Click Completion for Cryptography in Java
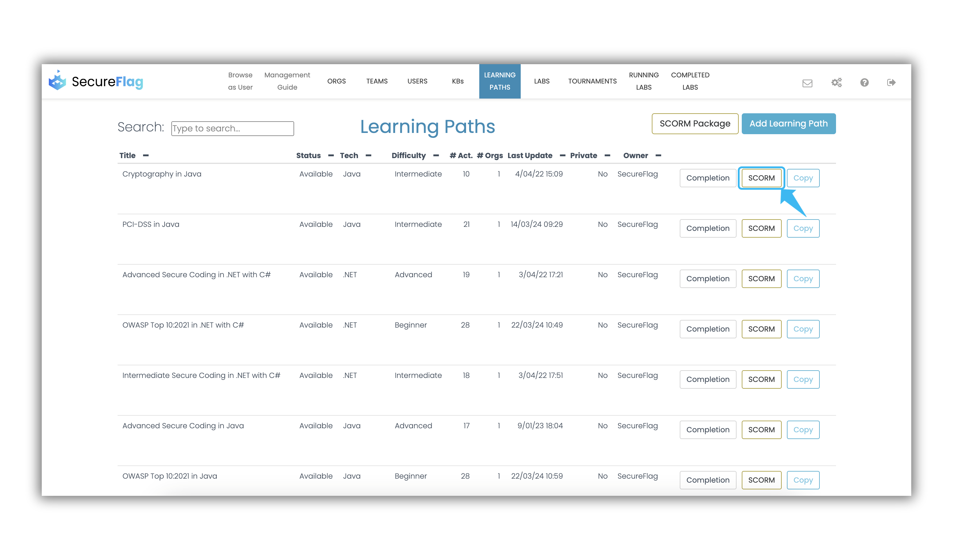 (708, 178)
